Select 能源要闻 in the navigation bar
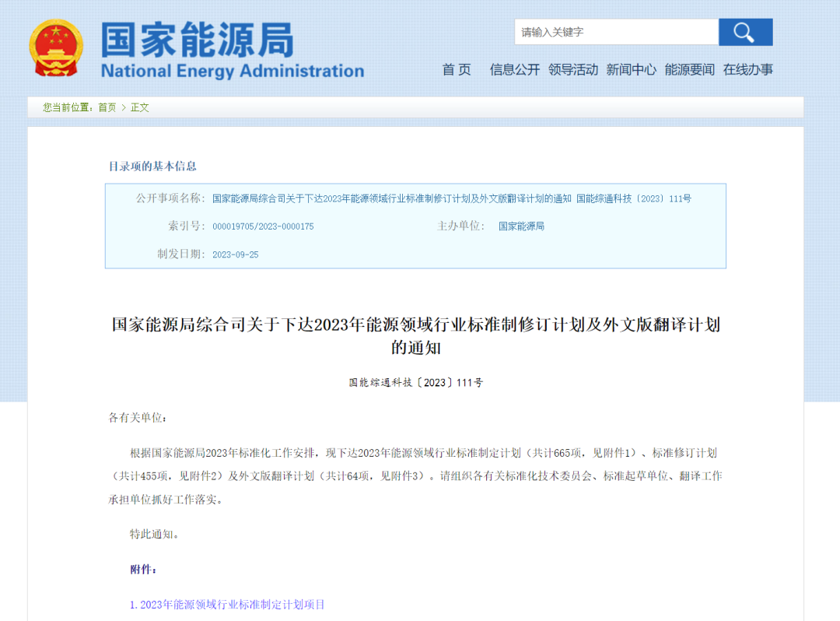 (x=689, y=70)
